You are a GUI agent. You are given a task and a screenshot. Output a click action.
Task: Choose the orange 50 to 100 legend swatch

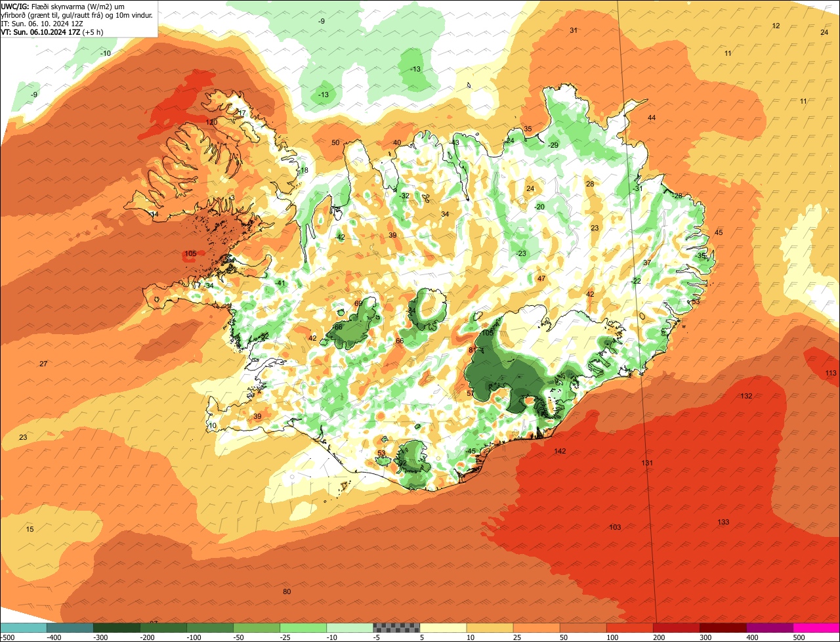583,628
